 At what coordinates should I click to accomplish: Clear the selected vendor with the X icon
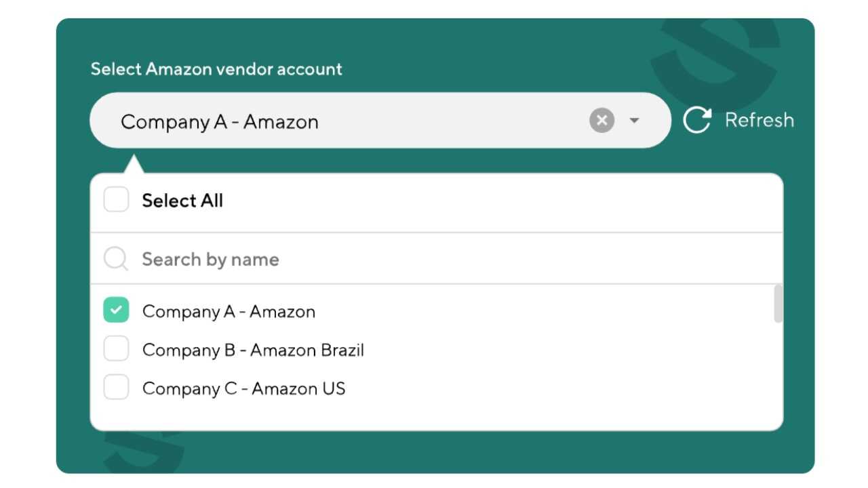pos(601,121)
